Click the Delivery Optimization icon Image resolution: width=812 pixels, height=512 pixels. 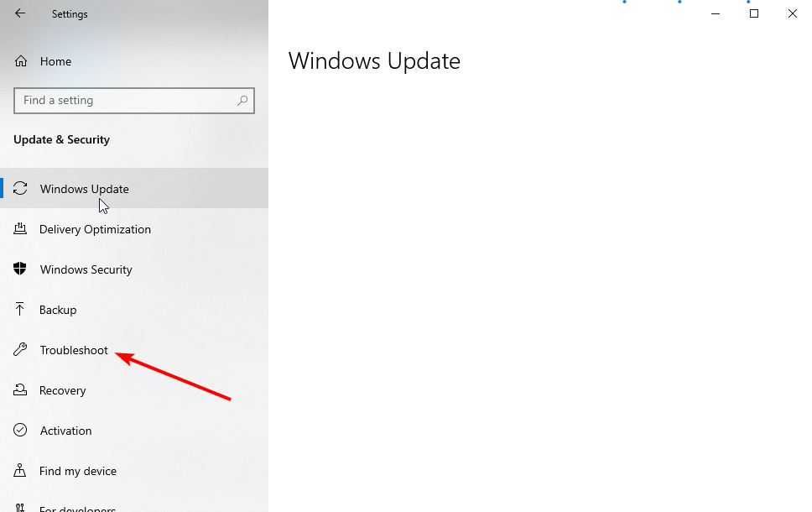(20, 228)
